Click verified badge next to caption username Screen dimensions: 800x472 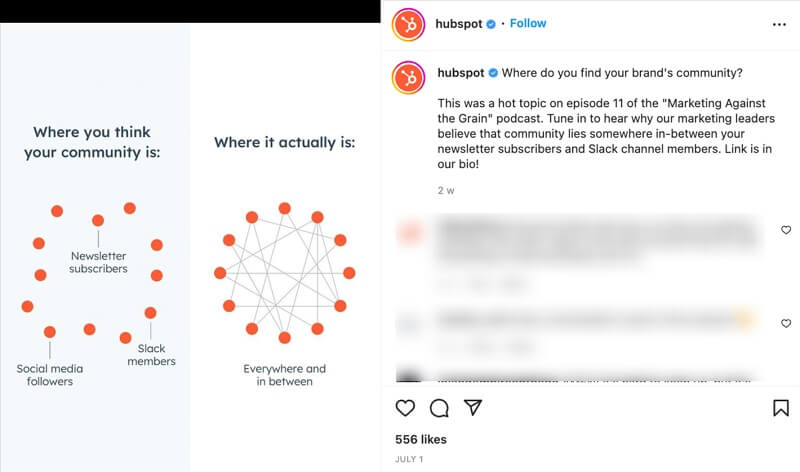(493, 73)
